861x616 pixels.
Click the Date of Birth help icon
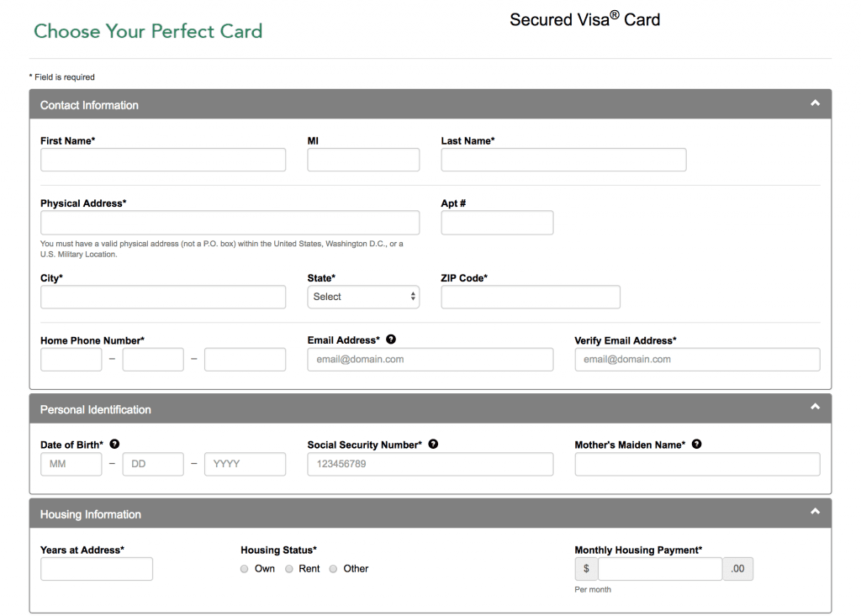(114, 444)
